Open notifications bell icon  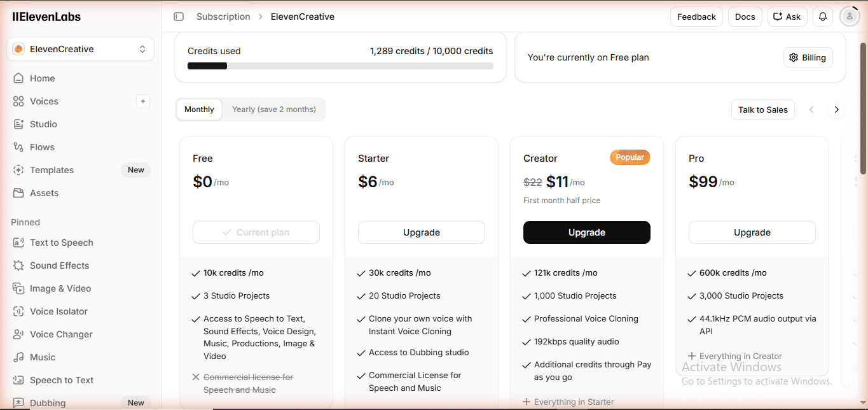coord(823,17)
